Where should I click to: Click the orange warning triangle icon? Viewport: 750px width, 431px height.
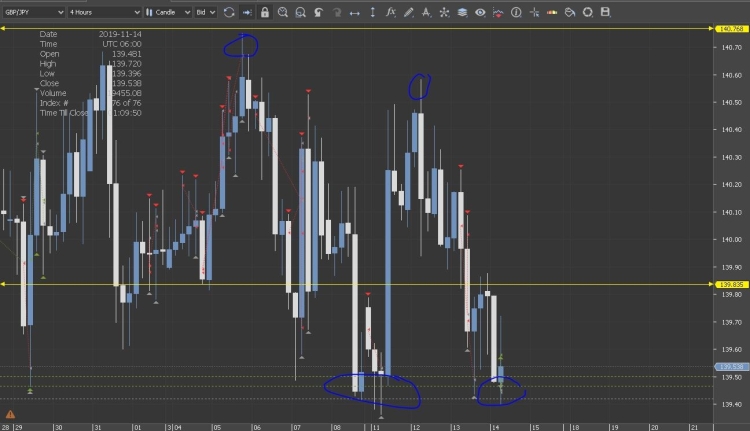[10, 414]
